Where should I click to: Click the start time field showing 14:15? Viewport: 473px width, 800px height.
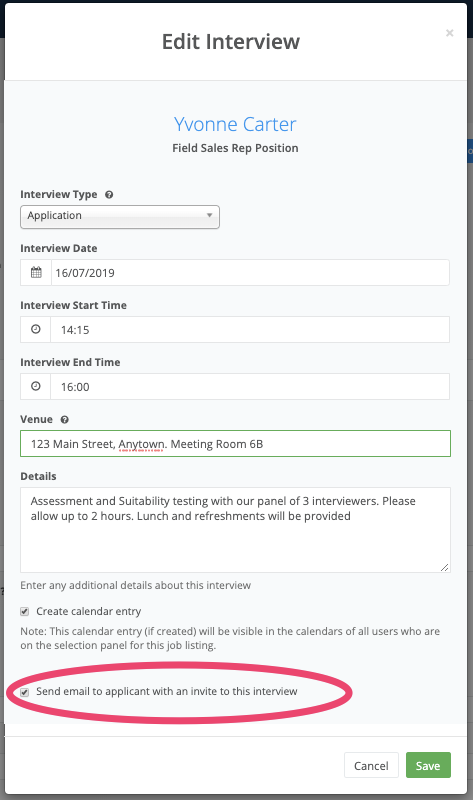[x=250, y=330]
